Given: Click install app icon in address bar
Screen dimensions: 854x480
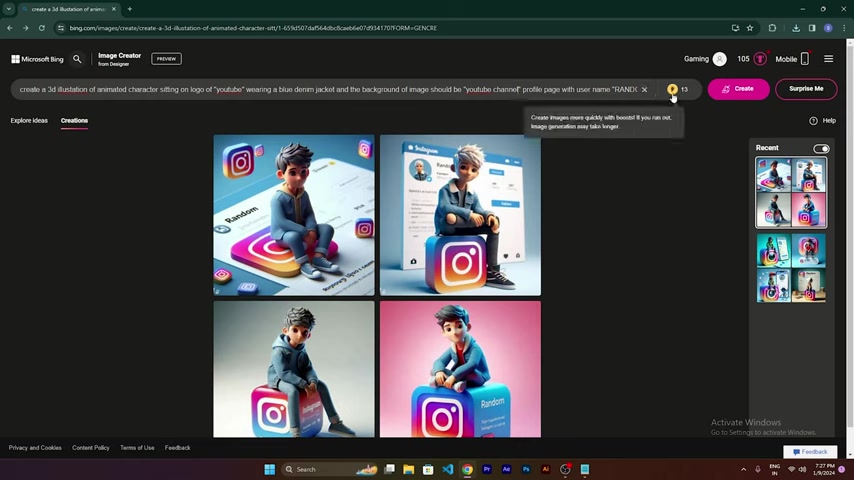Looking at the screenshot, I should pos(735,28).
